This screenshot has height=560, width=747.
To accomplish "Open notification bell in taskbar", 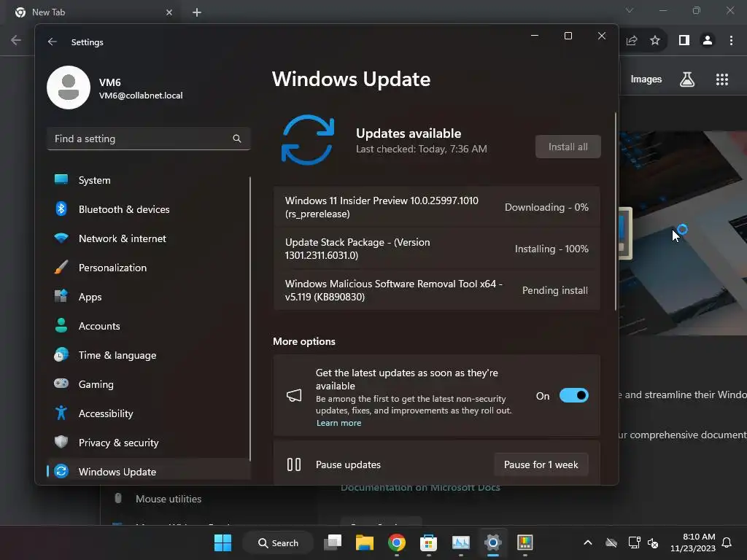I will pos(727,542).
